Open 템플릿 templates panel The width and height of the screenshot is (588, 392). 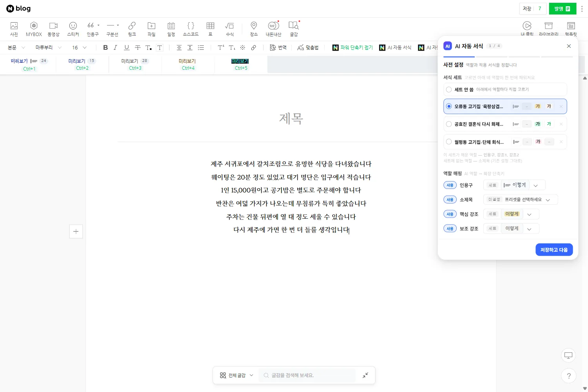(x=571, y=29)
